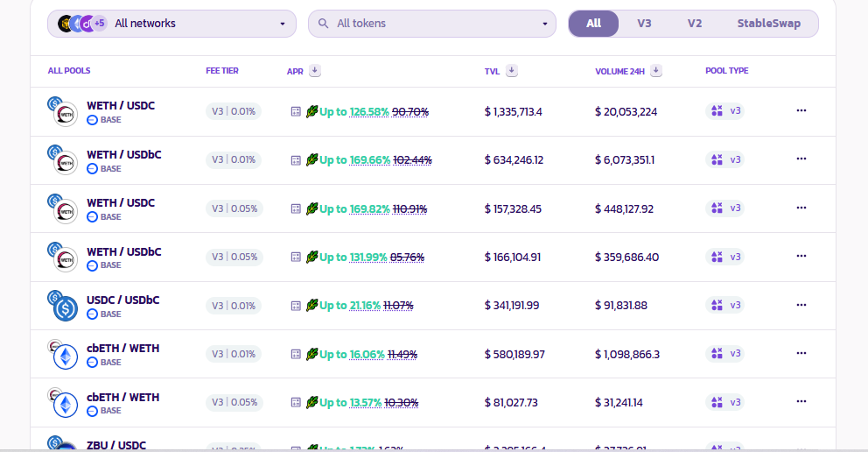
Task: Click the token pair icon for USDC / USDbC
Action: tap(63, 306)
